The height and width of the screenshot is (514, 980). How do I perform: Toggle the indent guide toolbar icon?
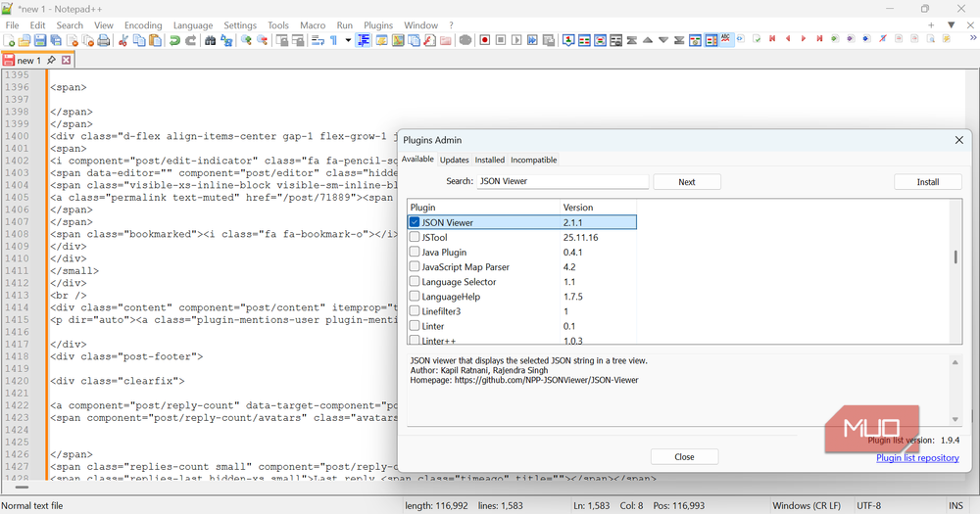tap(364, 40)
